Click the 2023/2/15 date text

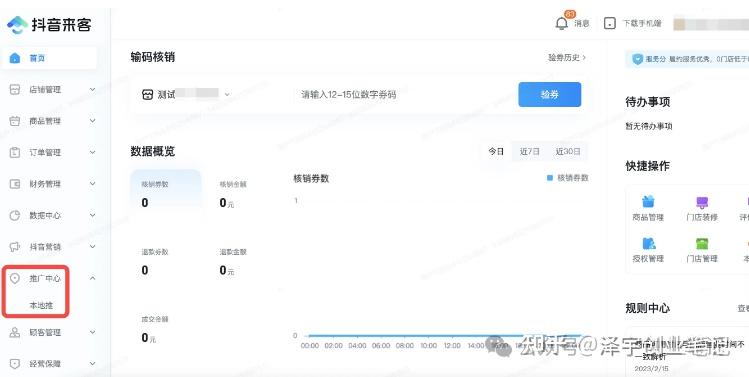(x=652, y=368)
